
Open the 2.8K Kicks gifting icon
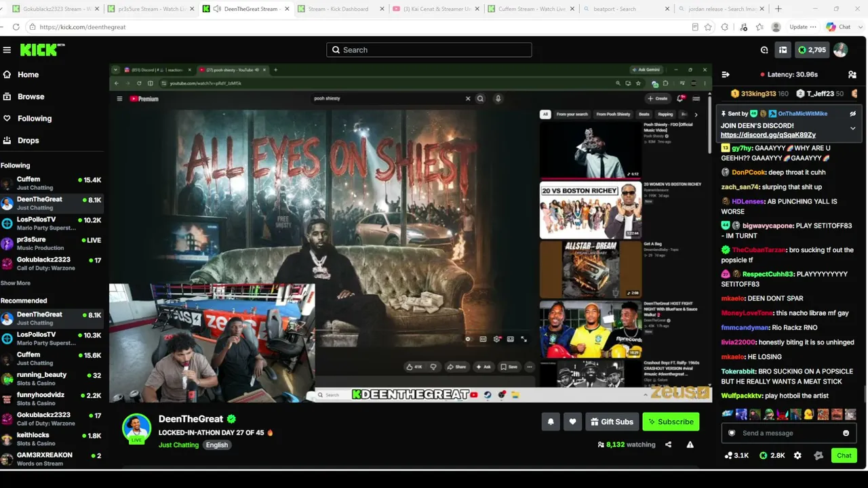point(772,455)
